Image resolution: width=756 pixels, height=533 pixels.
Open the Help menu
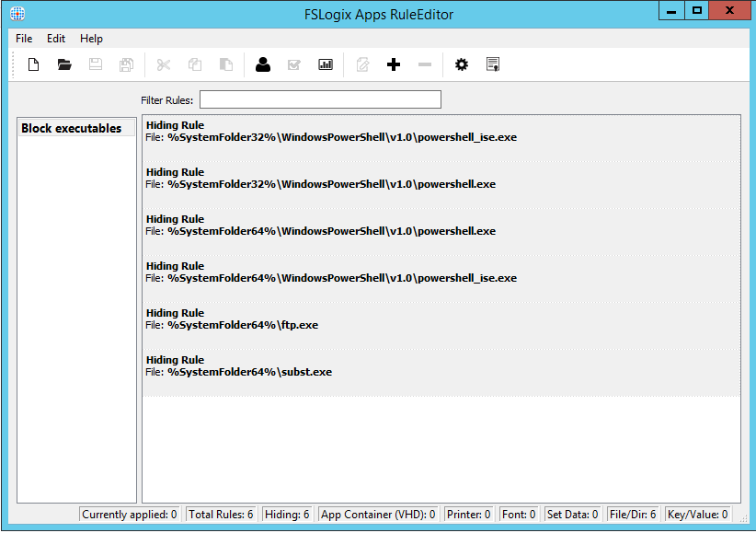point(91,39)
